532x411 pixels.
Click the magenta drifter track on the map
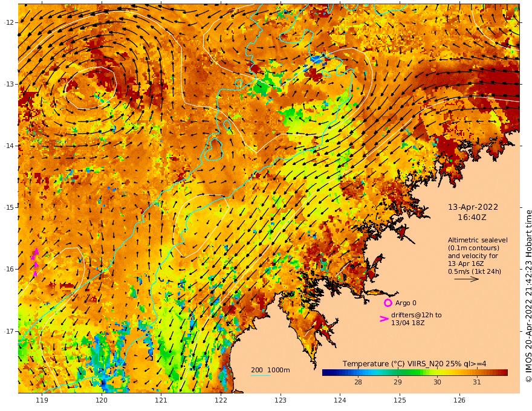click(x=35, y=262)
